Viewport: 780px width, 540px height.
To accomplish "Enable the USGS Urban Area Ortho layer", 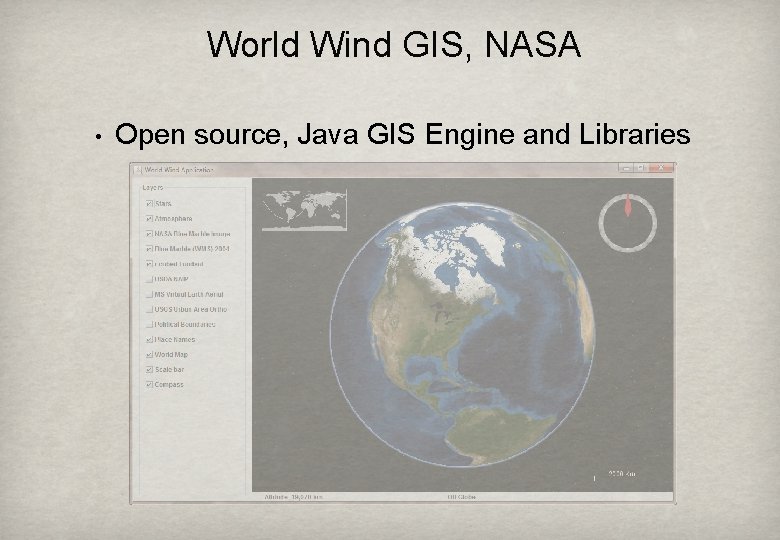I will coord(149,309).
